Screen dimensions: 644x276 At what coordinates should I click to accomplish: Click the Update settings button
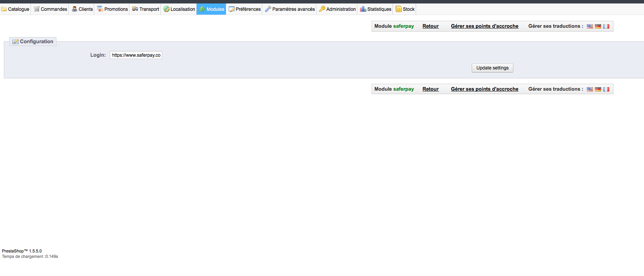click(493, 68)
